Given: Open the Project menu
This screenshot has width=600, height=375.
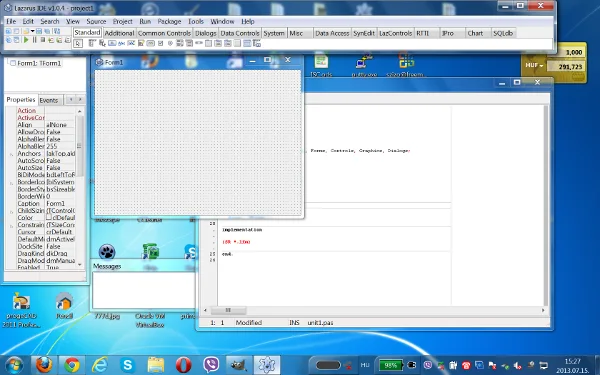Looking at the screenshot, I should click(122, 21).
